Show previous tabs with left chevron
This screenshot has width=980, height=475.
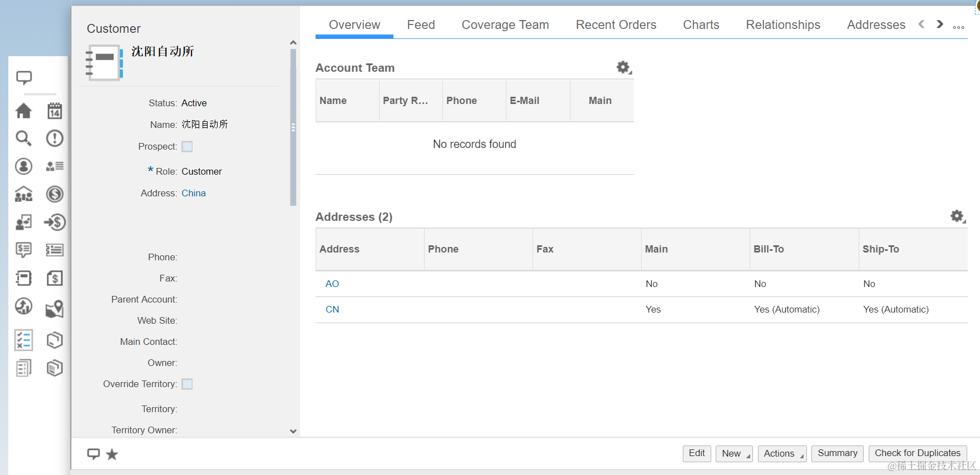pos(922,24)
